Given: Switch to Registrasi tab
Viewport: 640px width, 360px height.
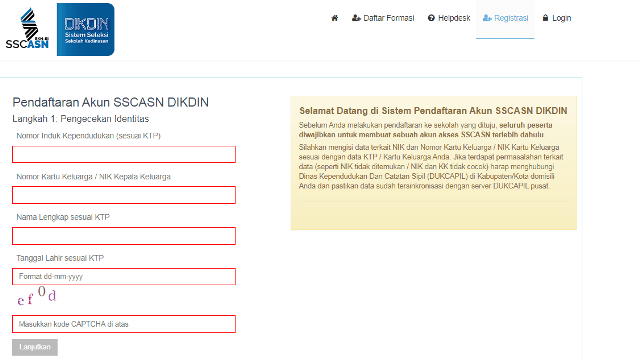Looking at the screenshot, I should pyautogui.click(x=505, y=18).
